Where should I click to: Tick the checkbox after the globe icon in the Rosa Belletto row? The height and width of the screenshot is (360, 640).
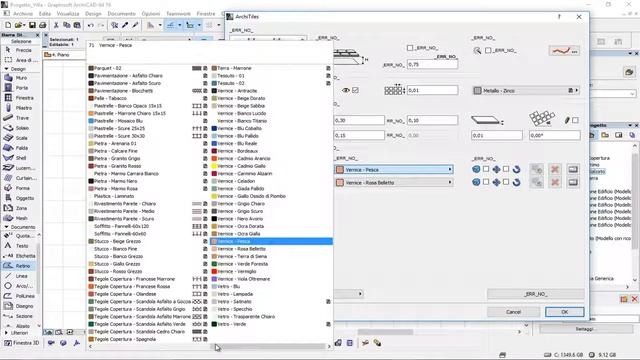tap(486, 182)
